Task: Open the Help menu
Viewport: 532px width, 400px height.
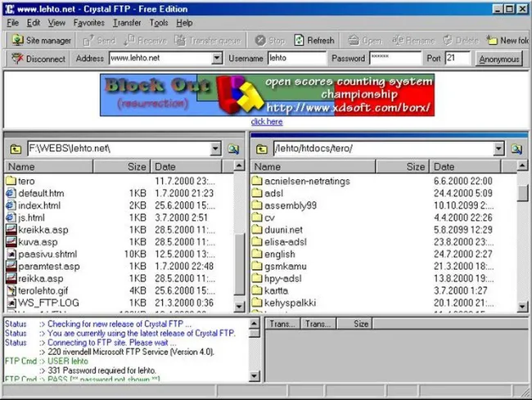Action: pyautogui.click(x=184, y=23)
